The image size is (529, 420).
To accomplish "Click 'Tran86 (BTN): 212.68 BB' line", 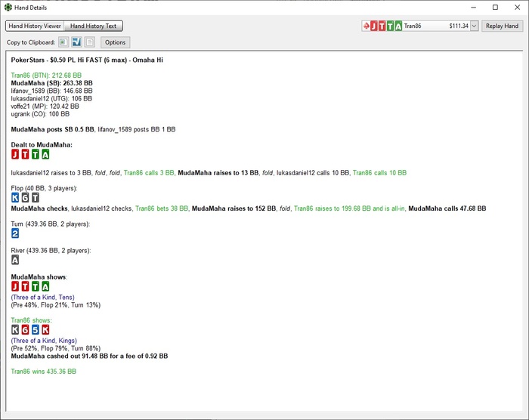I will [46, 76].
